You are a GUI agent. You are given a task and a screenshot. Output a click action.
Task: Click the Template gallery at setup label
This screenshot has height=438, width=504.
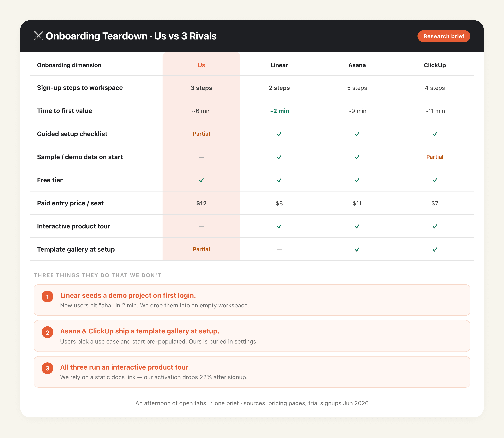[x=76, y=249]
